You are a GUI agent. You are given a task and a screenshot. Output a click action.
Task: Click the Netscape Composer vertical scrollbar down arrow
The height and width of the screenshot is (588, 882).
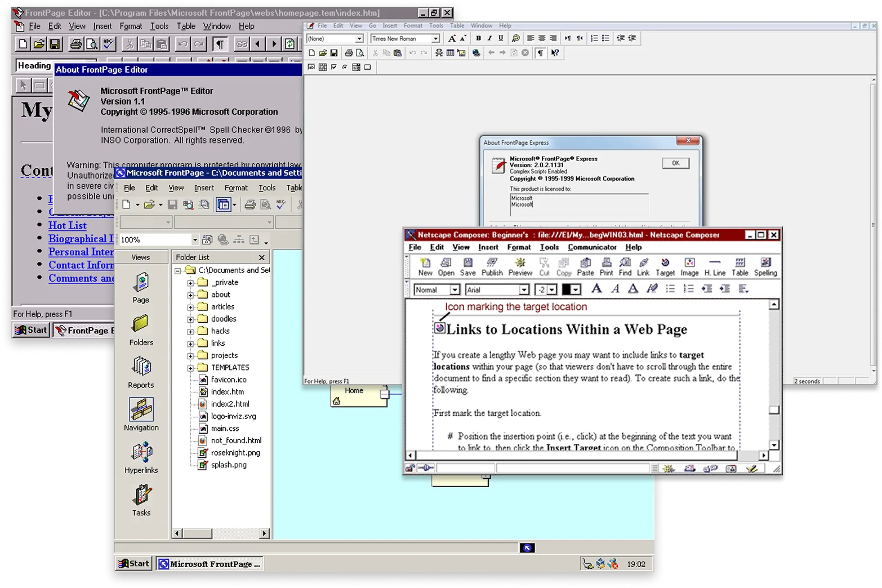pos(774,445)
